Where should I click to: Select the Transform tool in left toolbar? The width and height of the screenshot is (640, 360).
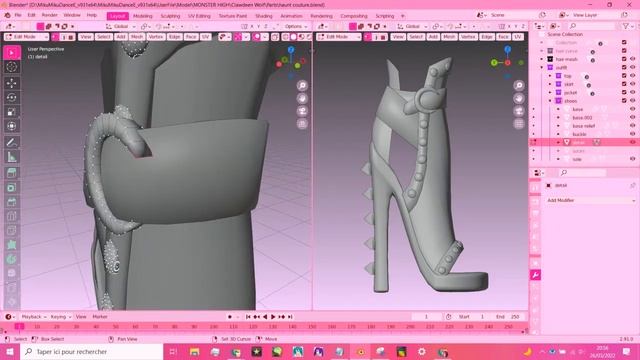click(x=11, y=126)
